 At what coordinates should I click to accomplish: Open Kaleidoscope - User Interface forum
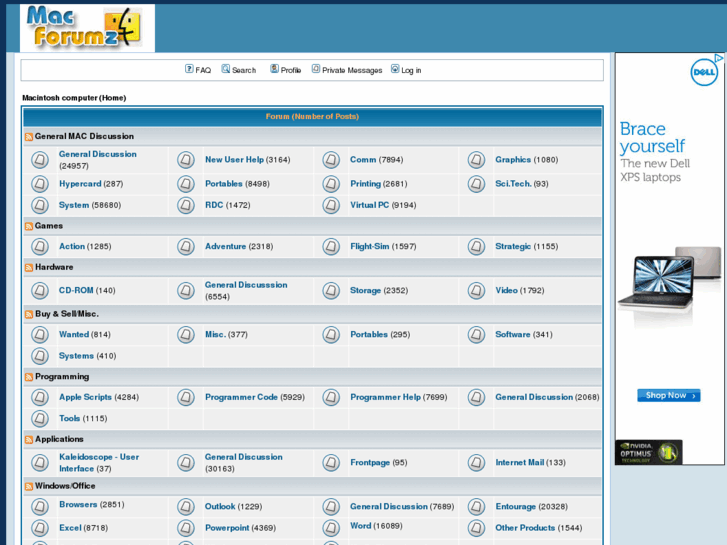click(x=99, y=462)
